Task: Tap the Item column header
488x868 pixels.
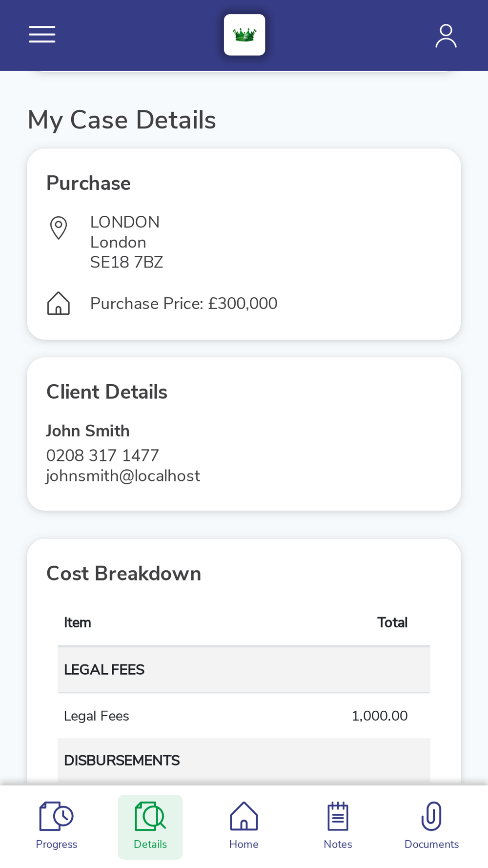Action: [77, 623]
